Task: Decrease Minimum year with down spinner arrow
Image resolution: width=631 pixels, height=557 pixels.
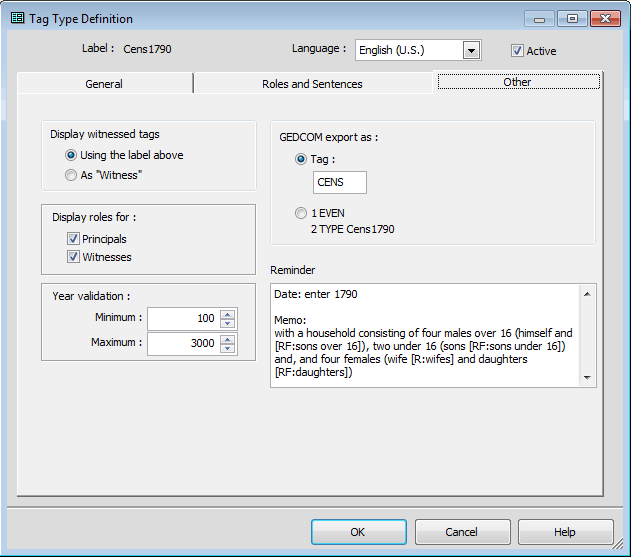Action: pos(227,323)
